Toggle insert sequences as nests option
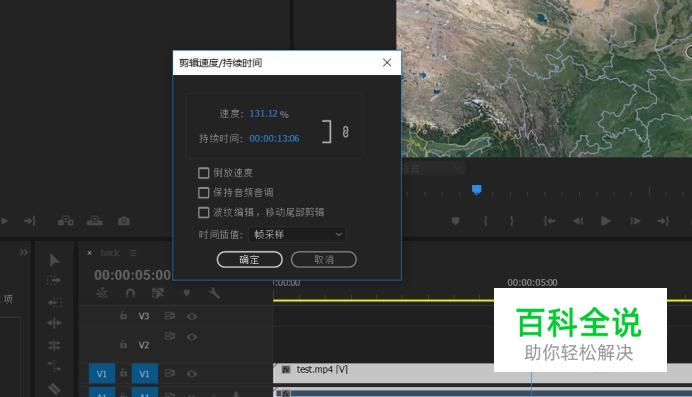The image size is (692, 397). click(102, 293)
